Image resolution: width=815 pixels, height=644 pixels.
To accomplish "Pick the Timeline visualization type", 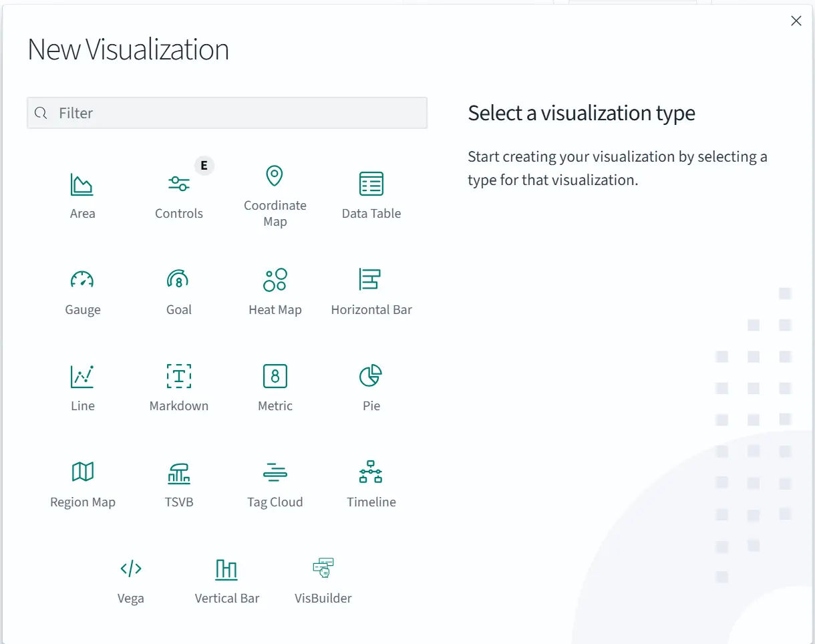I will coord(371,482).
